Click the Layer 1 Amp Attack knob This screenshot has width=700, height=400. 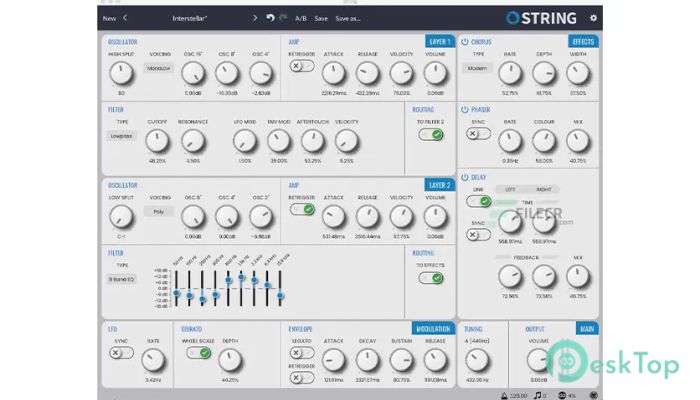coord(333,73)
